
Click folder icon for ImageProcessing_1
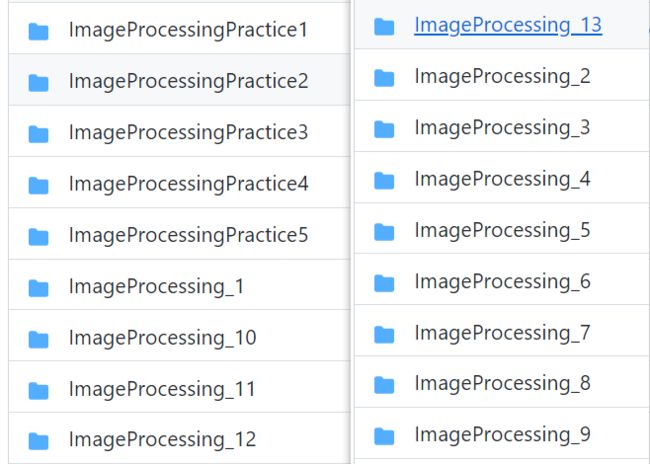(x=39, y=288)
